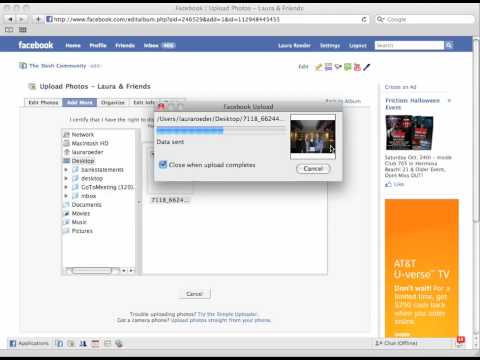The width and height of the screenshot is (480, 360).
Task: Click Cancel below the file browser
Action: click(x=194, y=294)
